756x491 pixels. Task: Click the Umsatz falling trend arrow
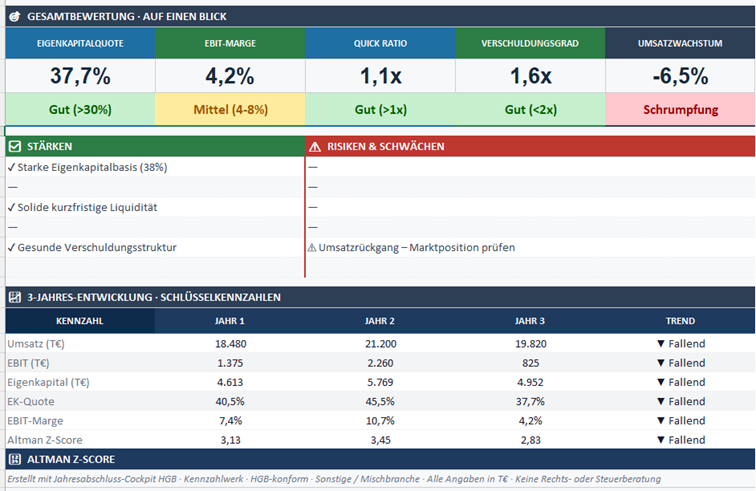(x=661, y=344)
